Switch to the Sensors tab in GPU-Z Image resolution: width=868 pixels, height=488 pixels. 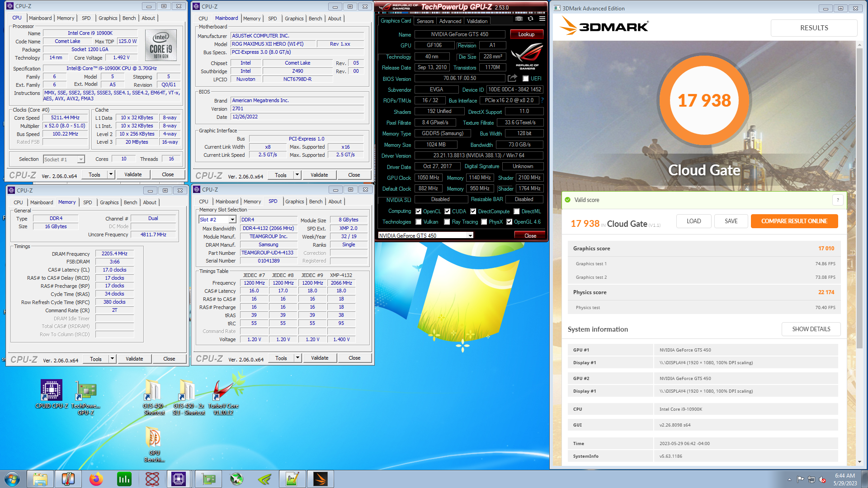(425, 21)
